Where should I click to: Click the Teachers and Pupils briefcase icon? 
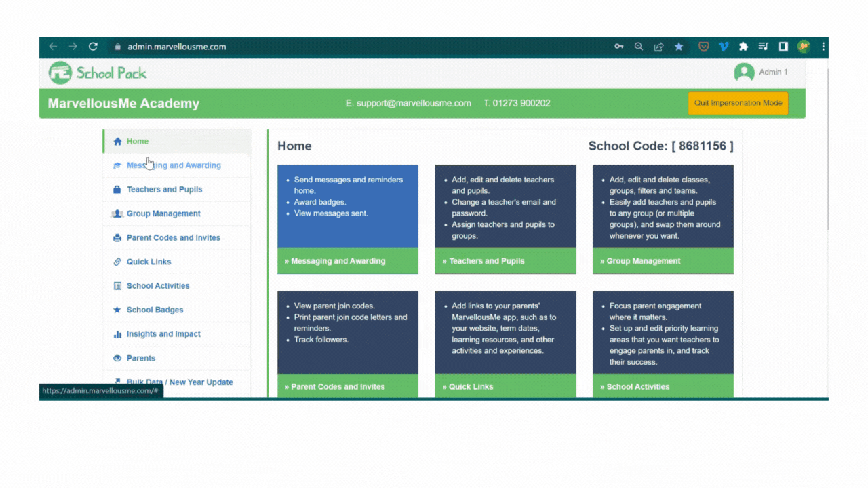point(117,190)
